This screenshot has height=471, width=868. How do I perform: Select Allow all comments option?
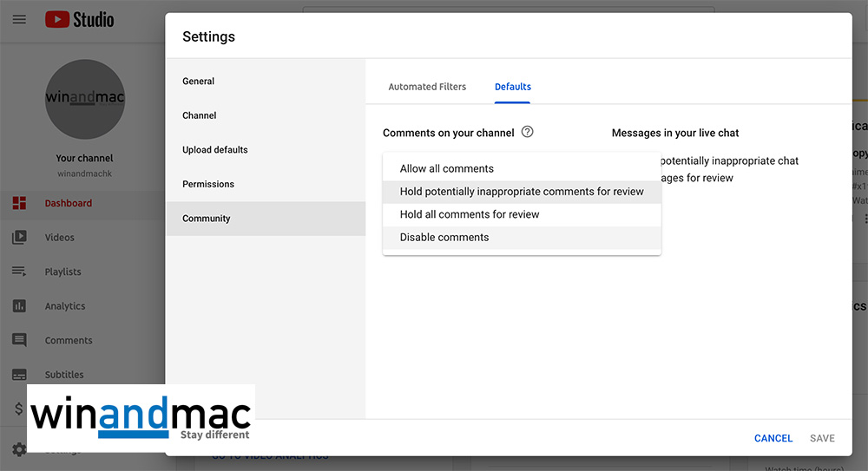(x=447, y=168)
